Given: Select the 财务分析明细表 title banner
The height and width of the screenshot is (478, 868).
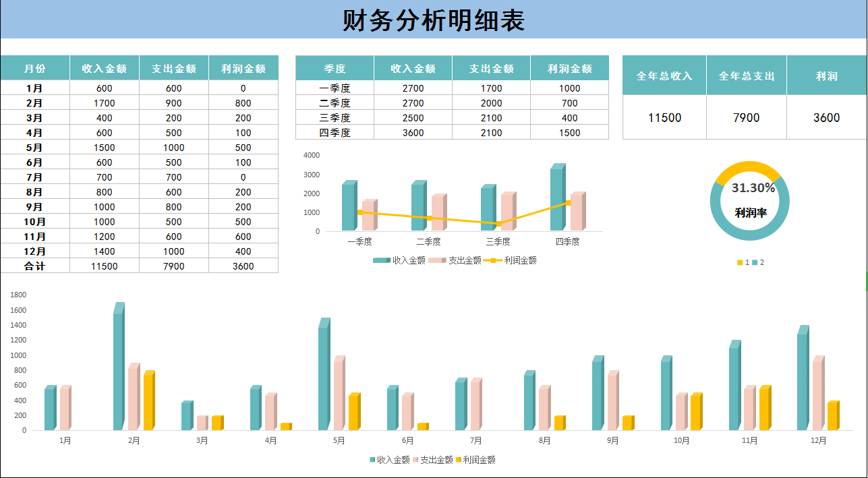Looking at the screenshot, I should click(x=434, y=19).
